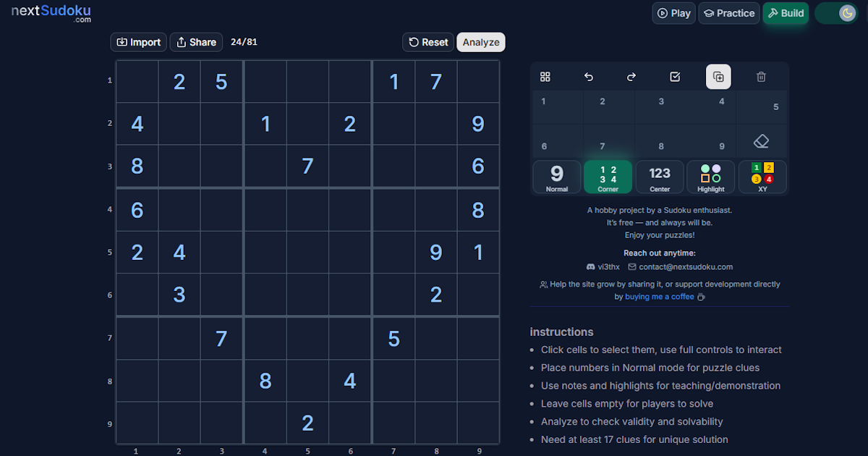Image resolution: width=868 pixels, height=456 pixels.
Task: Switch to the Build tab
Action: pyautogui.click(x=786, y=12)
